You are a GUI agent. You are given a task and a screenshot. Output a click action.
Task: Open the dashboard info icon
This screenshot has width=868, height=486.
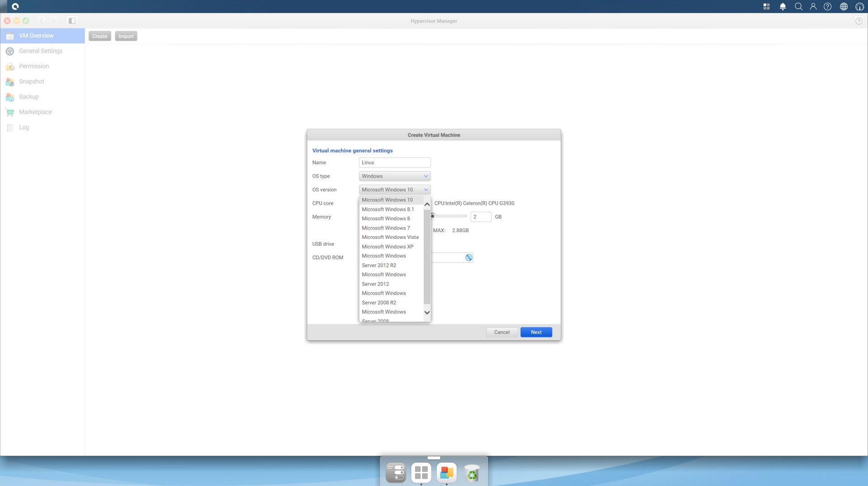tap(859, 6)
